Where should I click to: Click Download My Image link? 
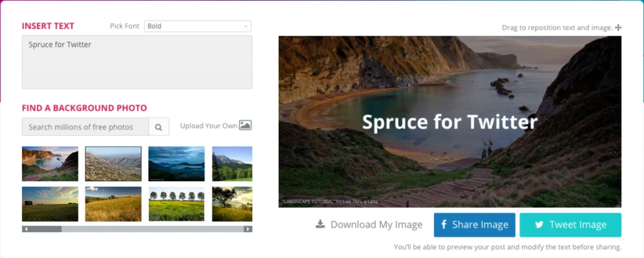tap(376, 224)
